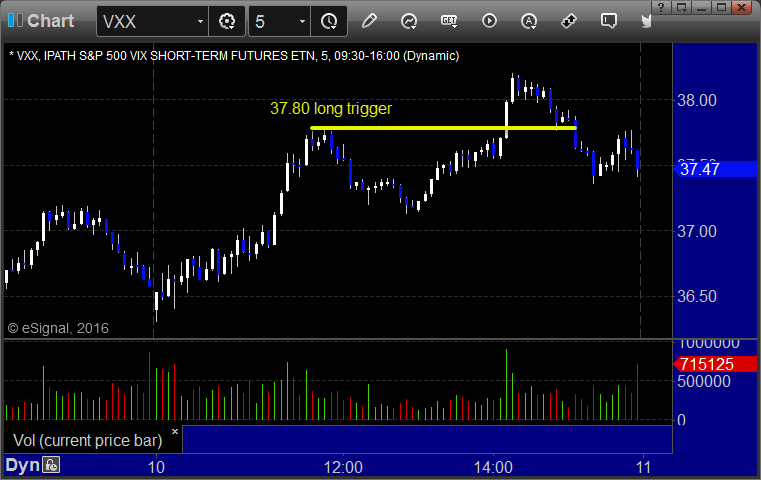
Task: Click the Dyn lock icon
Action: [x=51, y=465]
